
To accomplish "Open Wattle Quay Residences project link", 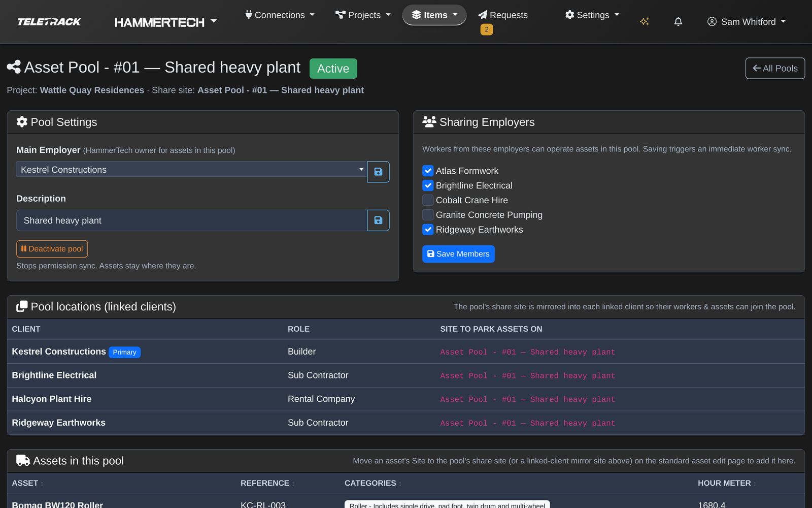I will click(x=92, y=90).
